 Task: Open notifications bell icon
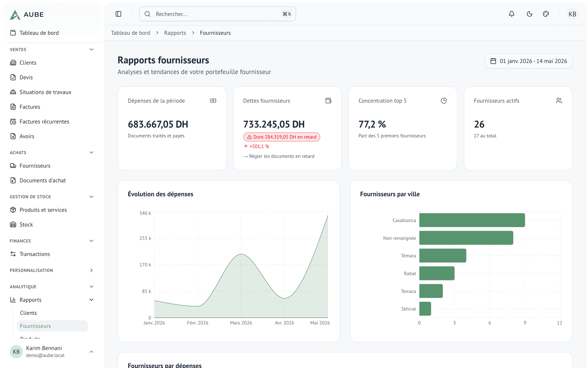coord(511,14)
